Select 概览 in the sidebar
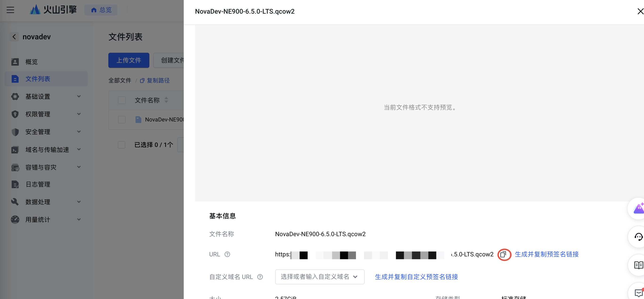The width and height of the screenshot is (644, 299). tap(46, 62)
